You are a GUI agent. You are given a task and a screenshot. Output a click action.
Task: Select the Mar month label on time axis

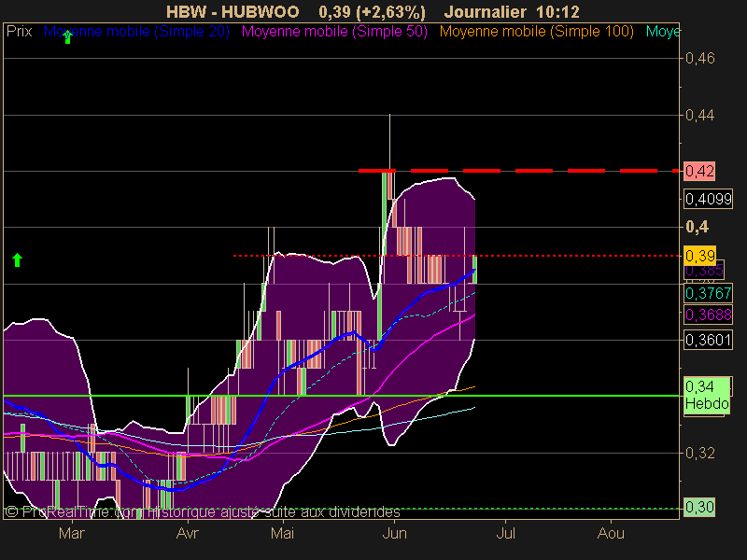pos(72,533)
